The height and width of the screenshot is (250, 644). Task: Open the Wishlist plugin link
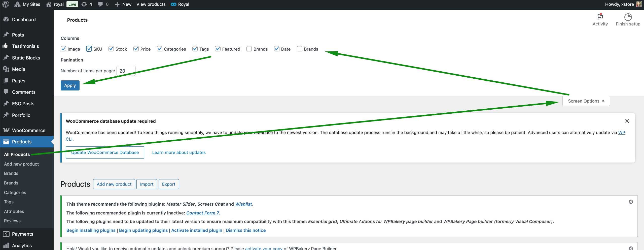pyautogui.click(x=243, y=204)
